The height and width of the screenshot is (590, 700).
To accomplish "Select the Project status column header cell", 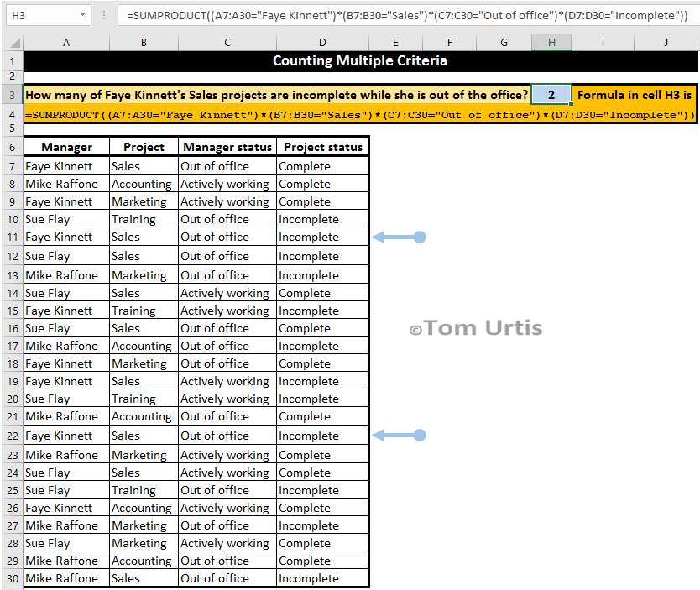I will coord(321,146).
